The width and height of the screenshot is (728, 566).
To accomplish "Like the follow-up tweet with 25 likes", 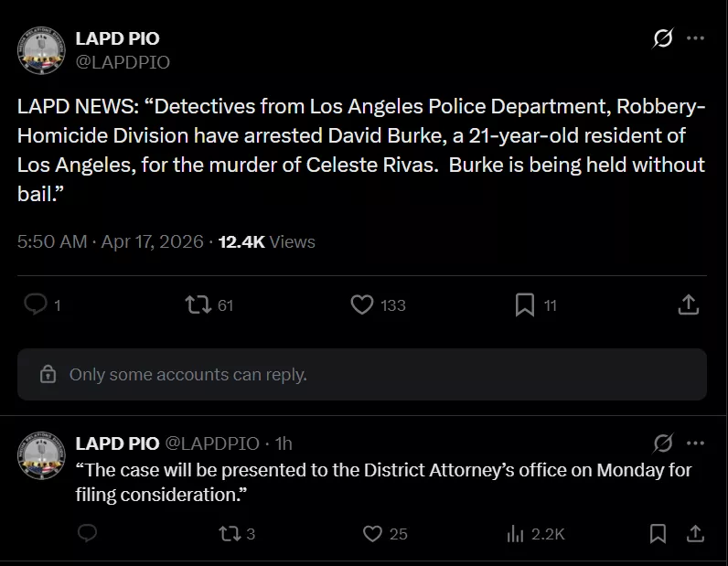I will (x=372, y=533).
